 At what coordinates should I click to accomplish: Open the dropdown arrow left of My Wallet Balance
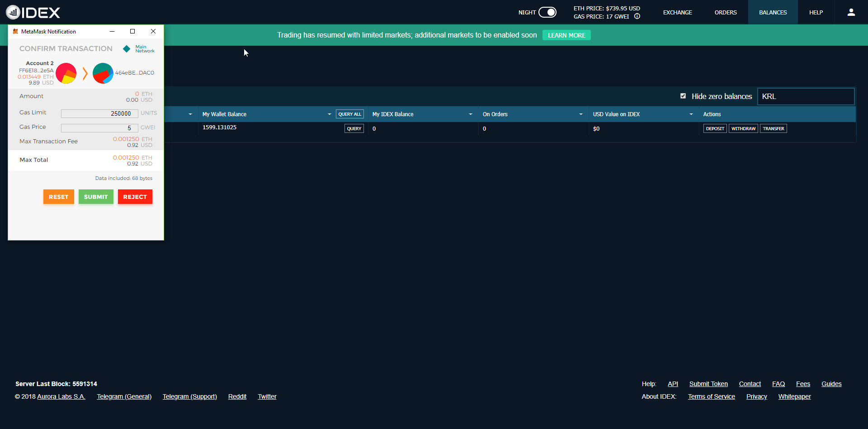[x=190, y=114]
